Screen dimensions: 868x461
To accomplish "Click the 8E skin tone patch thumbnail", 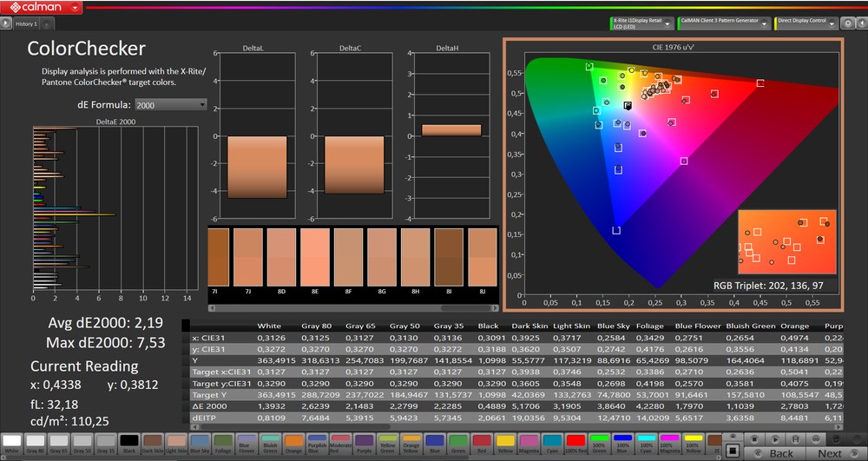I will click(316, 259).
